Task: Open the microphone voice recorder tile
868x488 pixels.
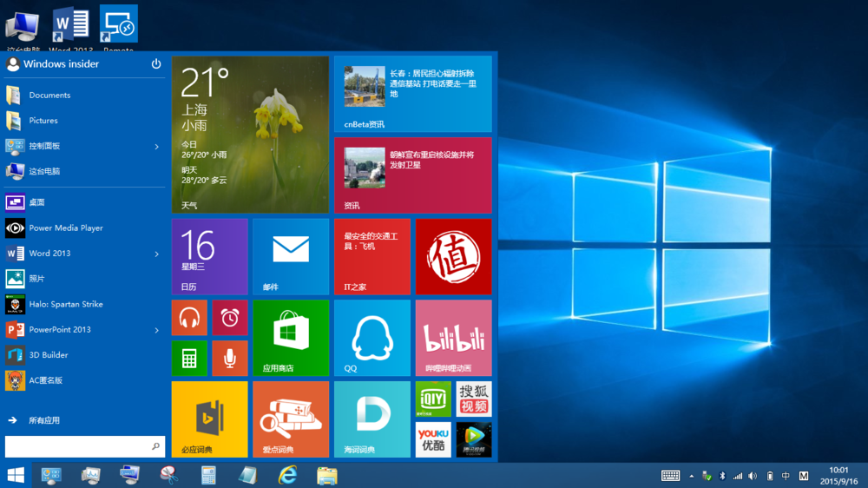Action: point(230,359)
